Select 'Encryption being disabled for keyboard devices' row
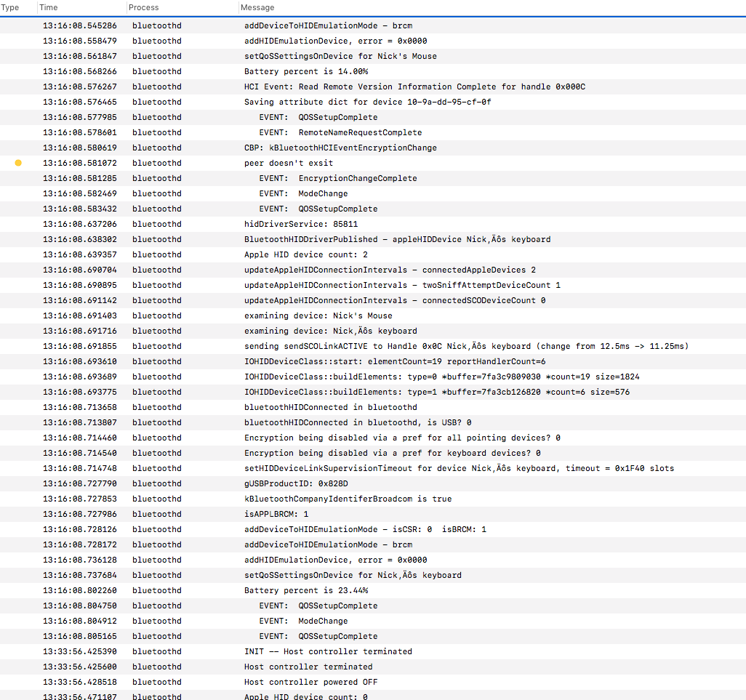 [x=373, y=453]
